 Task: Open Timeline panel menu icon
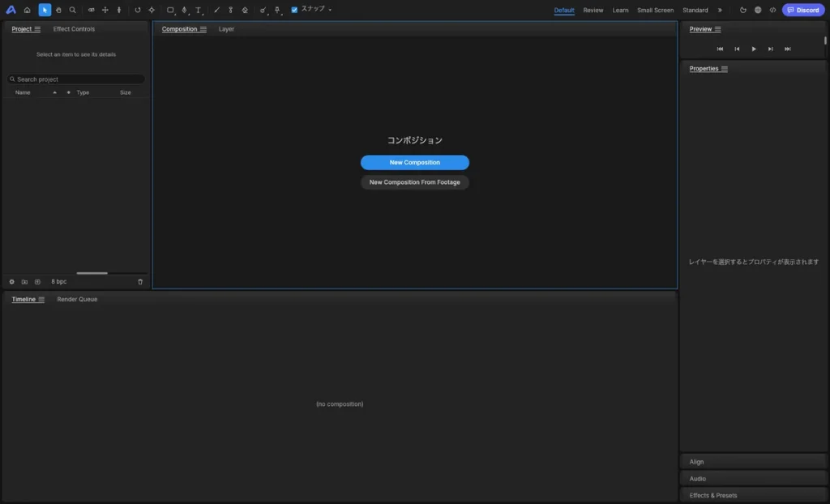[x=41, y=299]
